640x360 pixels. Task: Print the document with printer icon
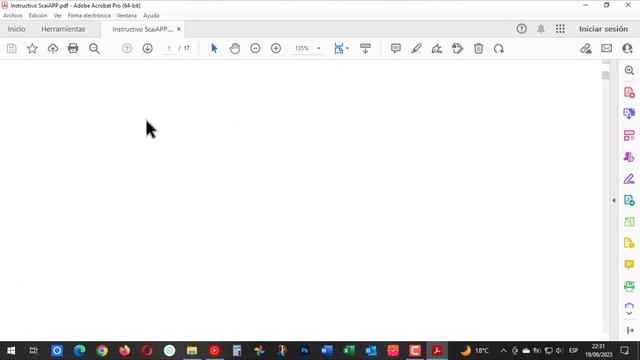[x=73, y=49]
